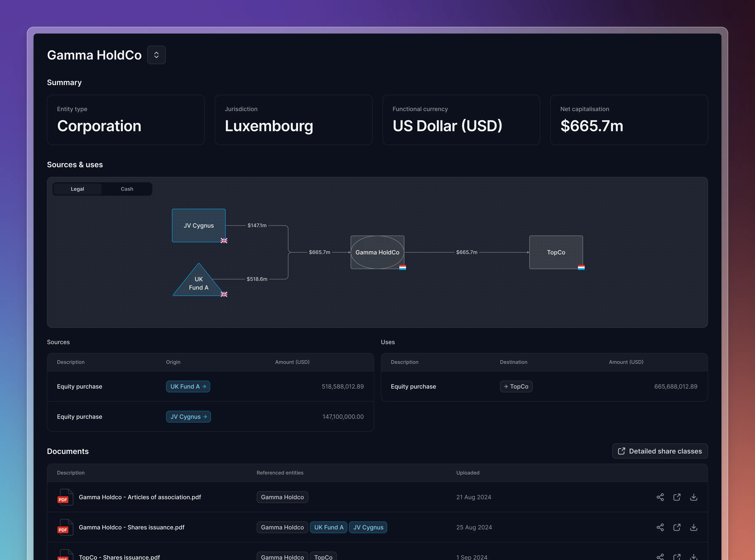
Task: Open Detailed share classes
Action: pyautogui.click(x=659, y=451)
